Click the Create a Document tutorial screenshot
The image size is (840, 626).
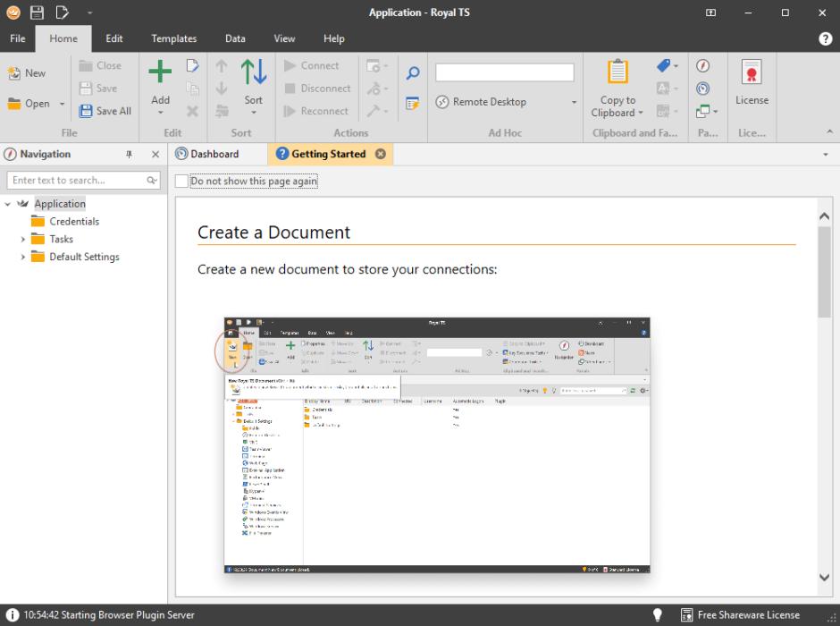[437, 444]
